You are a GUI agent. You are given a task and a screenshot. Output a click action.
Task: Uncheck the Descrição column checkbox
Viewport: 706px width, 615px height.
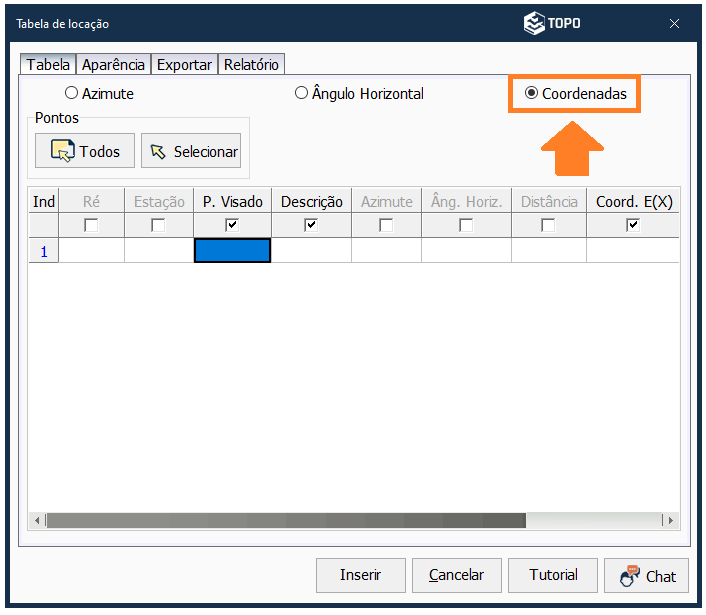coord(311,226)
